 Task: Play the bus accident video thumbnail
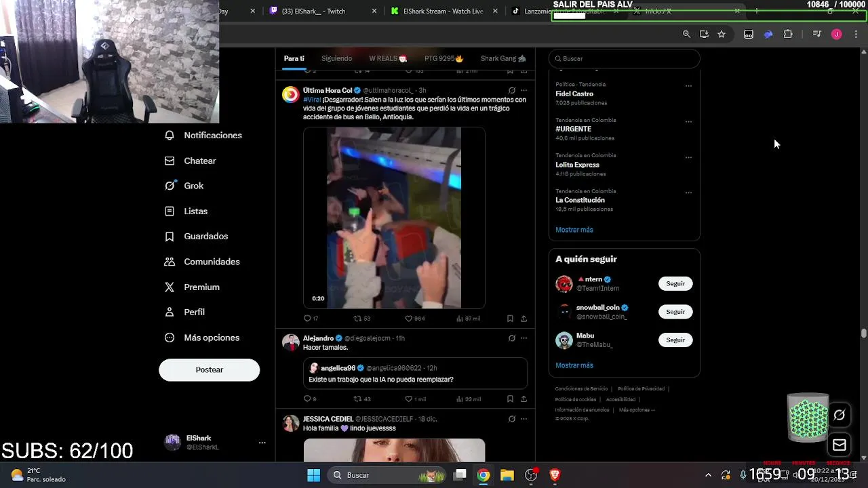(394, 218)
